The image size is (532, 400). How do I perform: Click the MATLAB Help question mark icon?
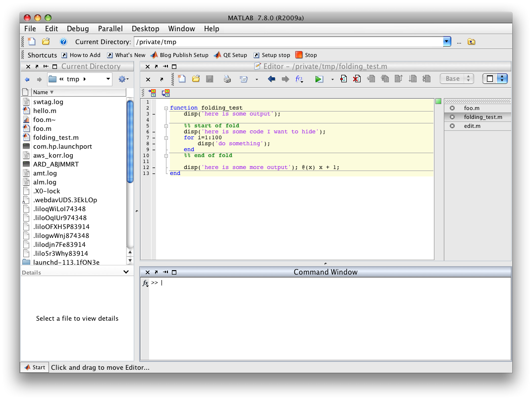[63, 42]
